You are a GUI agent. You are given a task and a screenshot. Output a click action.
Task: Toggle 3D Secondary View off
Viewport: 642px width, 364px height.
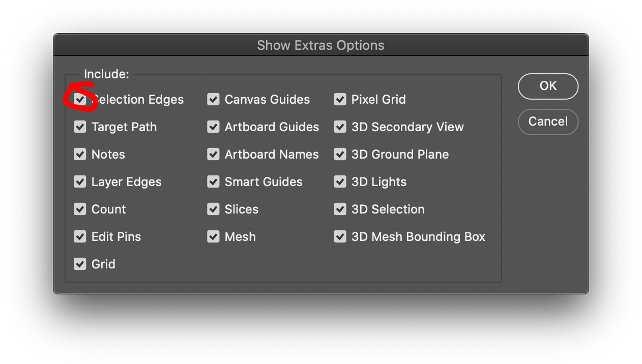coord(340,127)
